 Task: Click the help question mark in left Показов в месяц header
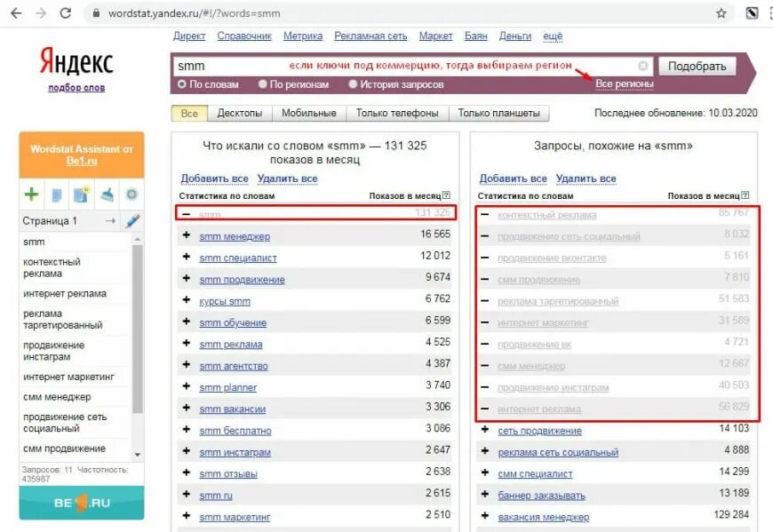coord(447,195)
